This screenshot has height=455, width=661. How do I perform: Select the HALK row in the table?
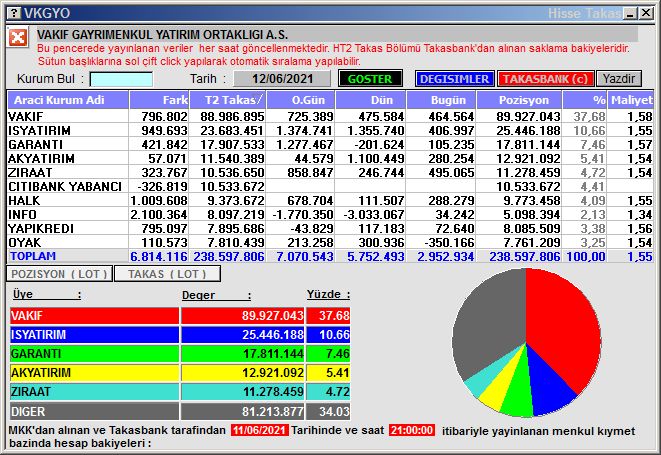coord(330,200)
